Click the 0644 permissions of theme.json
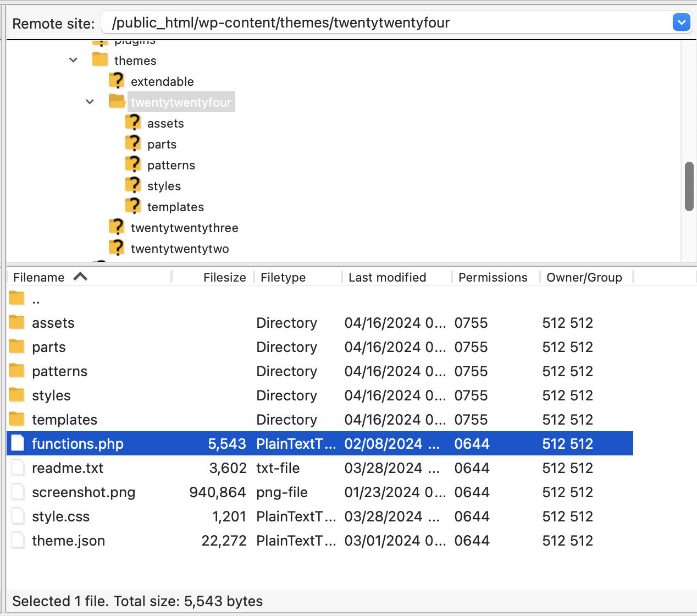The image size is (697, 616). [472, 541]
